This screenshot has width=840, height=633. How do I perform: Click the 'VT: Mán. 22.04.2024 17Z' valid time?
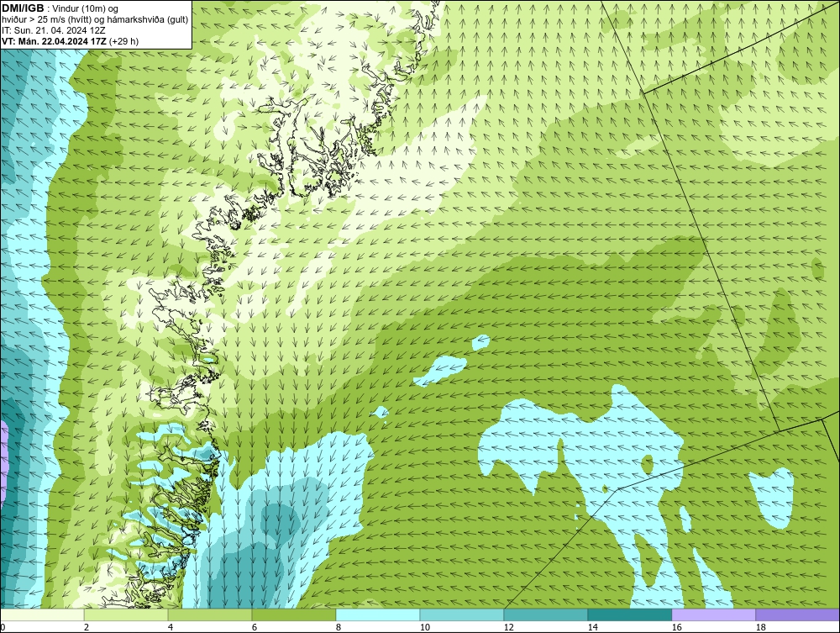click(54, 41)
